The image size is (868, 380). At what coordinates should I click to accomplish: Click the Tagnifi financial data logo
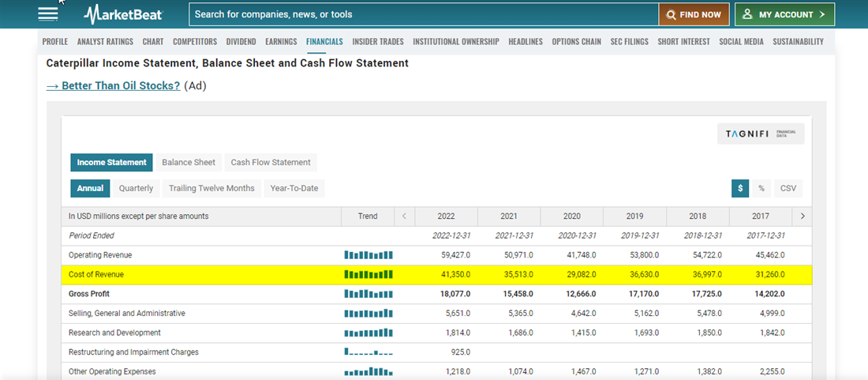tap(760, 134)
